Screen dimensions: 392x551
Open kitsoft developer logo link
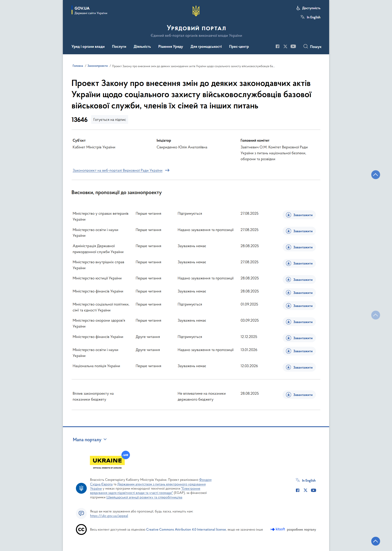coord(278,529)
